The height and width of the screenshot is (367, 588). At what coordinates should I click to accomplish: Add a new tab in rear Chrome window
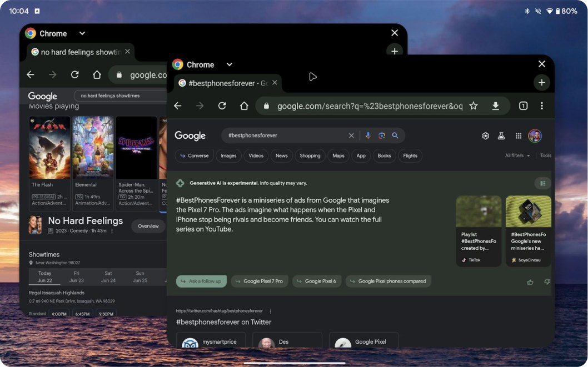click(395, 51)
